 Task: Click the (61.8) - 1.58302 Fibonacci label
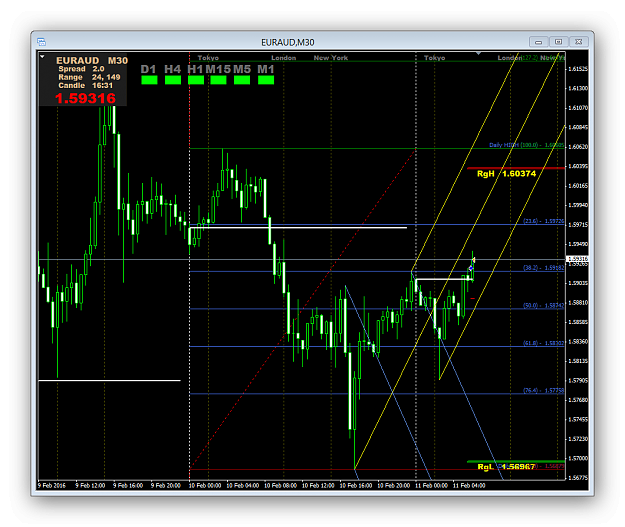pyautogui.click(x=543, y=343)
